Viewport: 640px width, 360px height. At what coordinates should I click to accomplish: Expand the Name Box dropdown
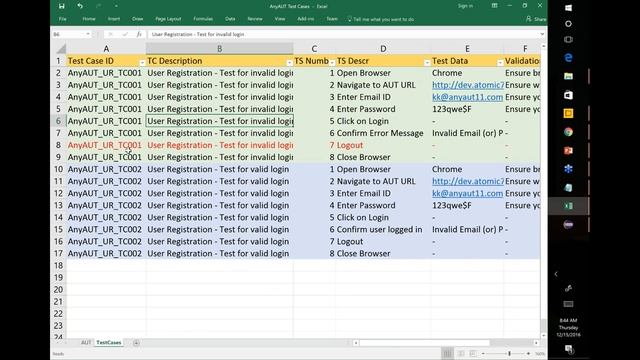(88, 34)
